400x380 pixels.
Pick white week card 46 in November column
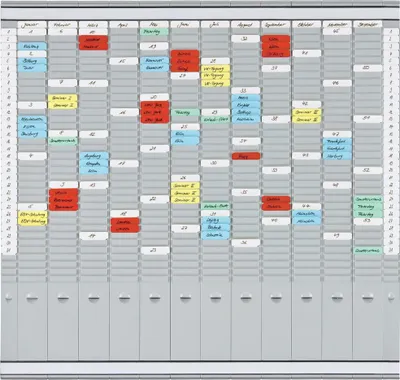337,83
